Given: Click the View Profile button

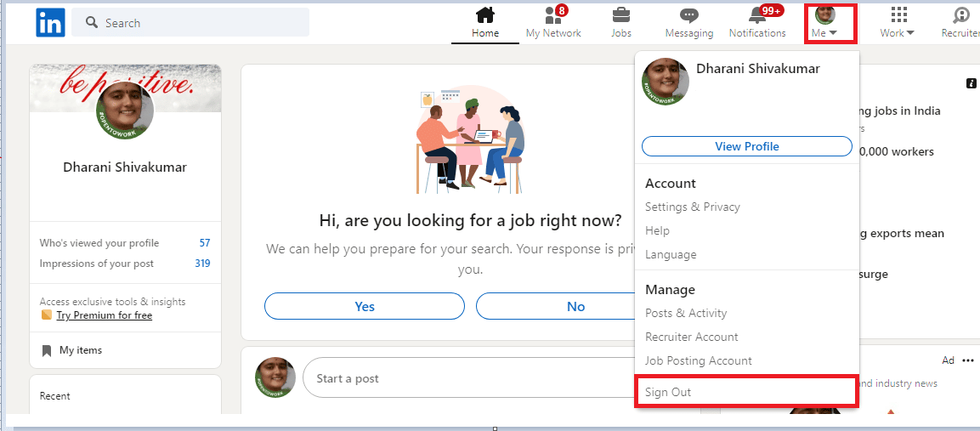Looking at the screenshot, I should tap(747, 146).
